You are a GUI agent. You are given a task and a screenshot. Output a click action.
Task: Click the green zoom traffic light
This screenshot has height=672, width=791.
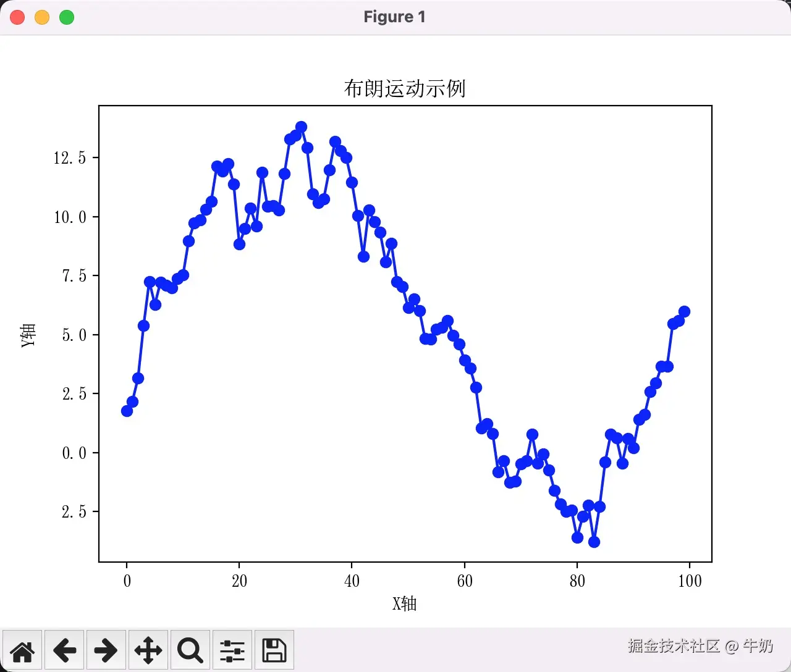(x=66, y=17)
